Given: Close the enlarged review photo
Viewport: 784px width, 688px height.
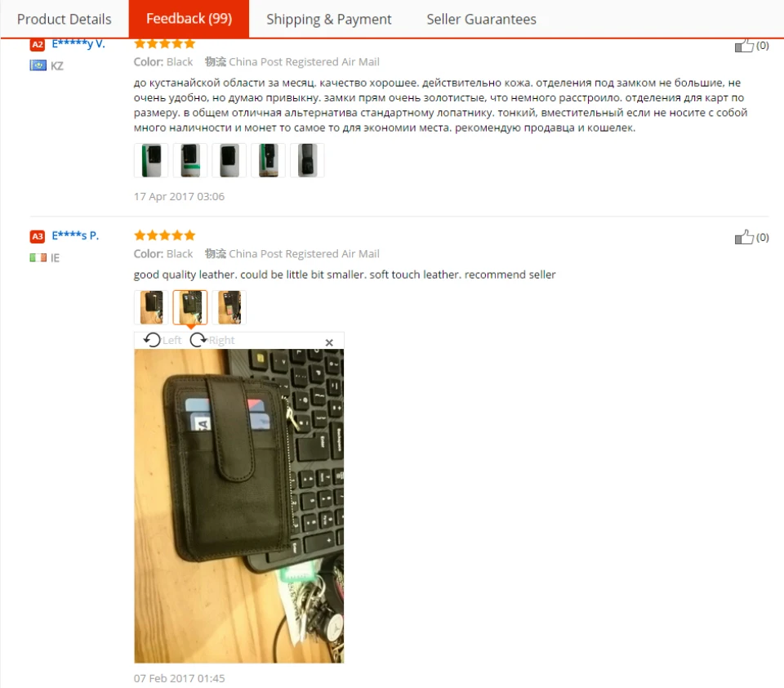Looking at the screenshot, I should click(x=329, y=342).
